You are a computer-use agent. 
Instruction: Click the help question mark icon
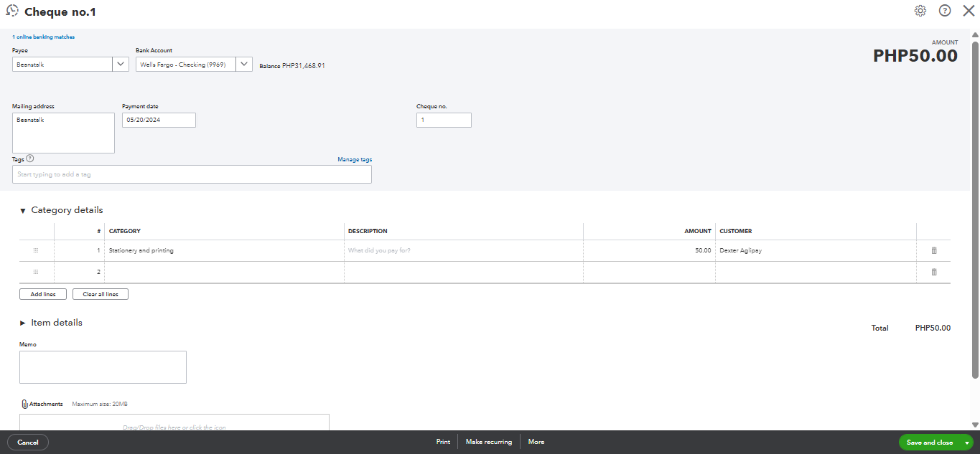point(945,11)
